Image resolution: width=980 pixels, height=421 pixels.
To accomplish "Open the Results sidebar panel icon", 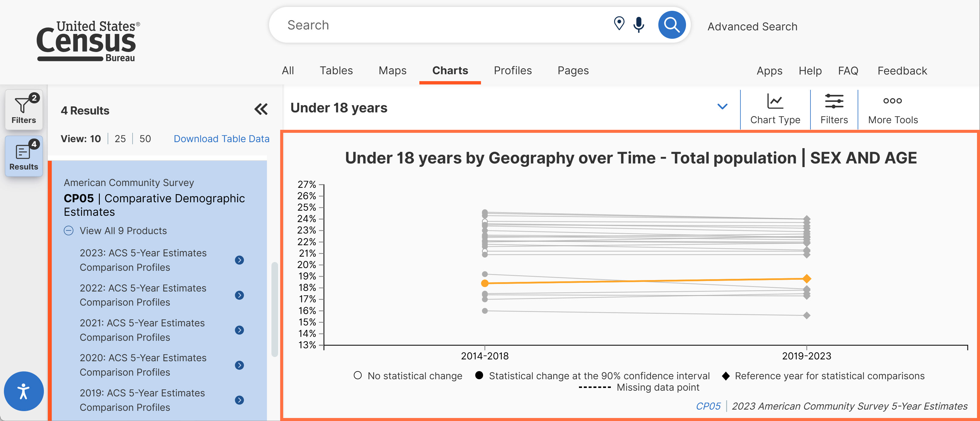I will [x=23, y=156].
